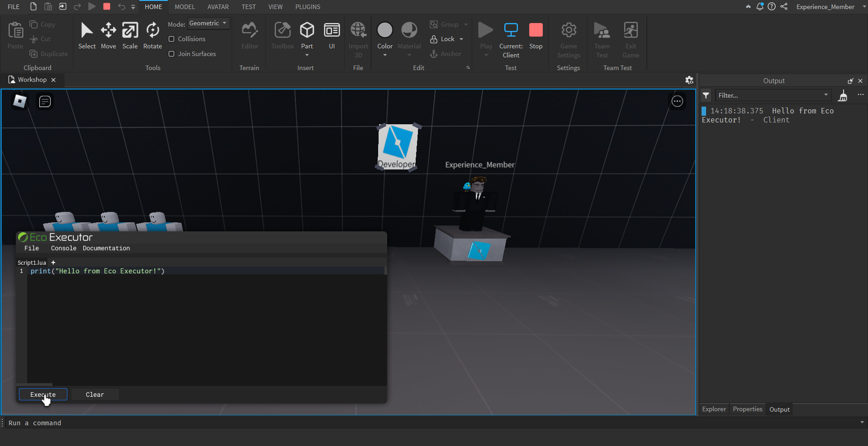This screenshot has height=446, width=868.
Task: Select the Script1.lua tab
Action: click(x=32, y=263)
